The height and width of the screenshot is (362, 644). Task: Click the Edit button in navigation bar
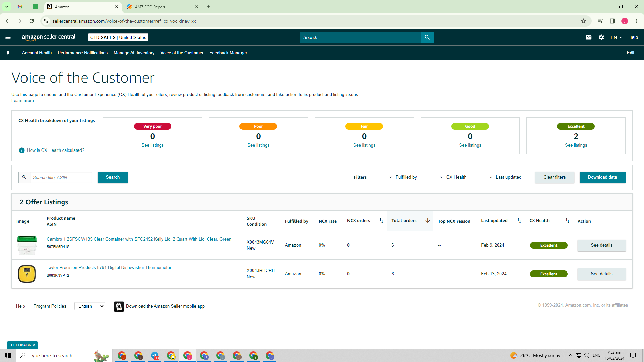[x=630, y=53]
